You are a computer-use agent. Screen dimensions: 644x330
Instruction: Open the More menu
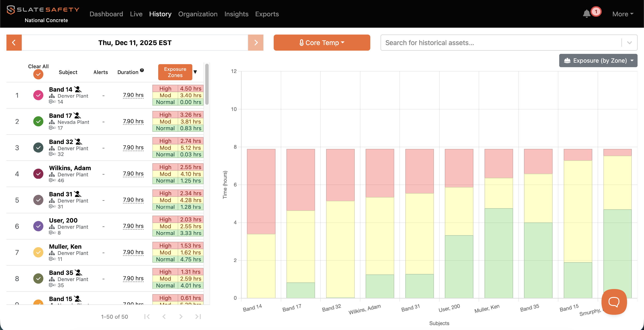[622, 14]
